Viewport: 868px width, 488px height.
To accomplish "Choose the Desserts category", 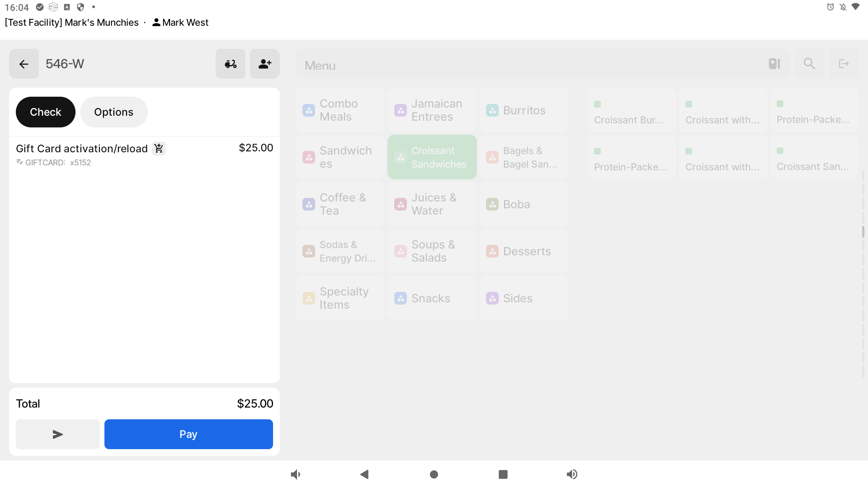I will [524, 251].
